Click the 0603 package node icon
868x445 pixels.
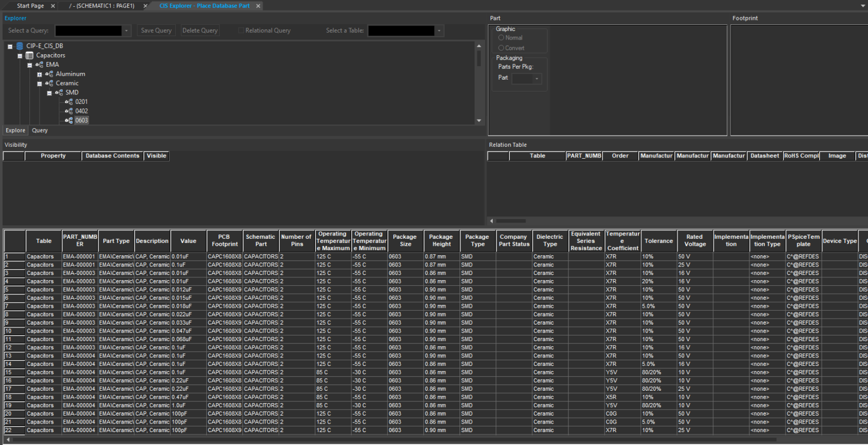(x=69, y=120)
